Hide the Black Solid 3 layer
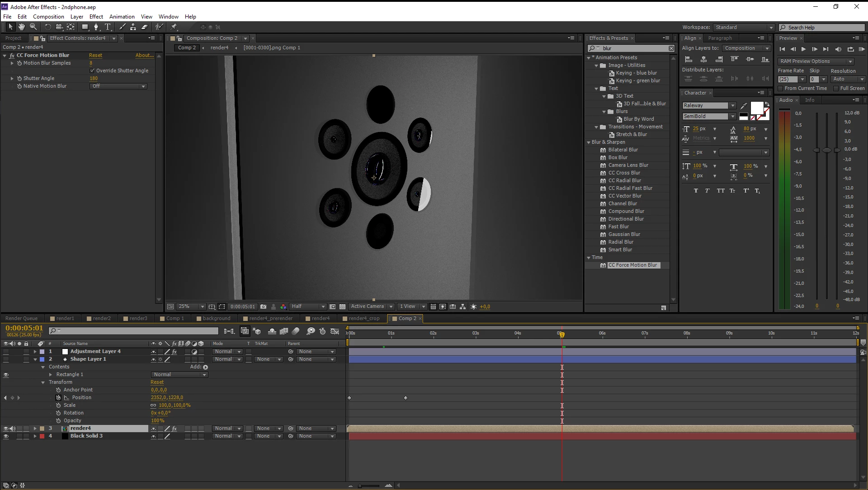 (x=6, y=436)
